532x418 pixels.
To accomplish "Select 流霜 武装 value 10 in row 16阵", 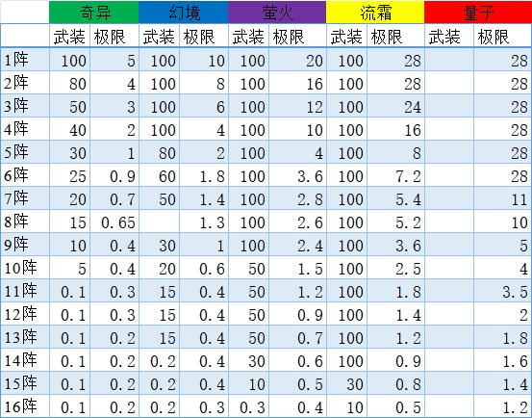I will [x=346, y=406].
